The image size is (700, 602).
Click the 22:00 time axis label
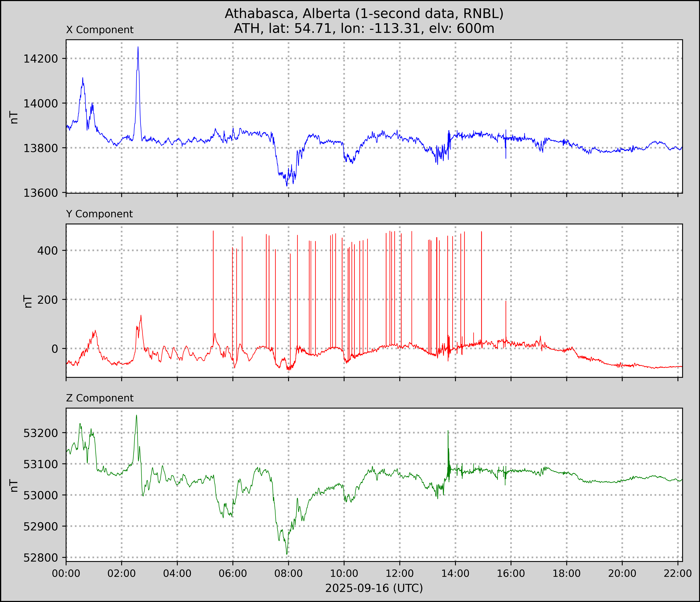(x=678, y=573)
